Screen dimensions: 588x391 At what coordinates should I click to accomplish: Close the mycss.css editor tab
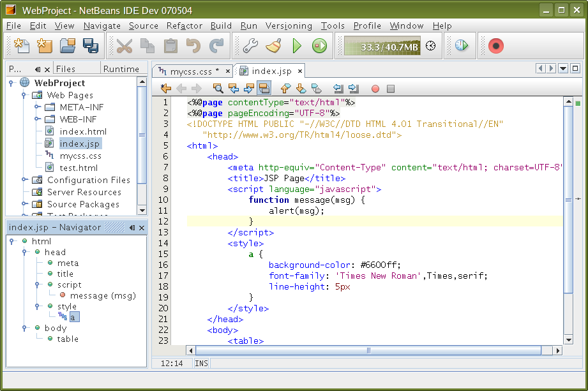pyautogui.click(x=228, y=71)
